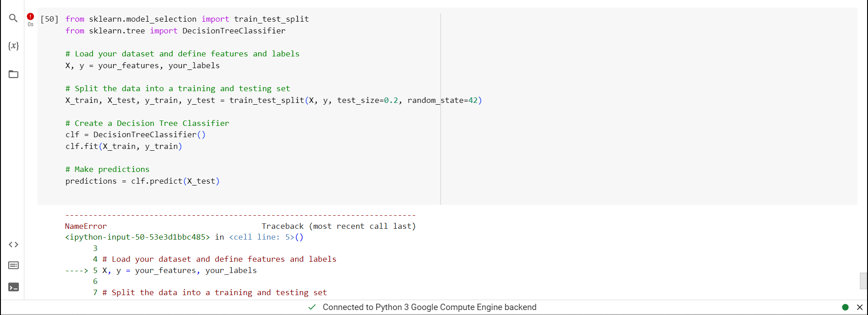Image resolution: width=868 pixels, height=315 pixels.
Task: Open the terminal panel
Action: [14, 287]
